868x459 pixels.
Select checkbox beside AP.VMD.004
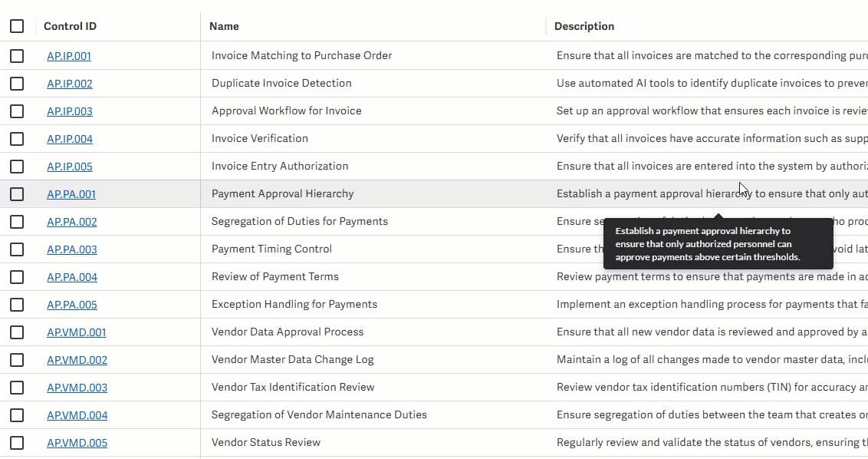(17, 415)
